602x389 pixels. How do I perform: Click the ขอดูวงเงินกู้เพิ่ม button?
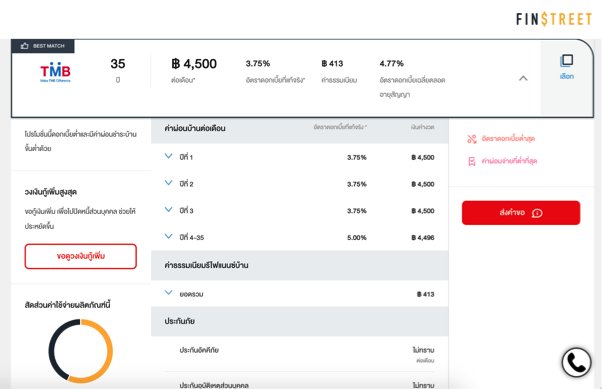point(81,256)
